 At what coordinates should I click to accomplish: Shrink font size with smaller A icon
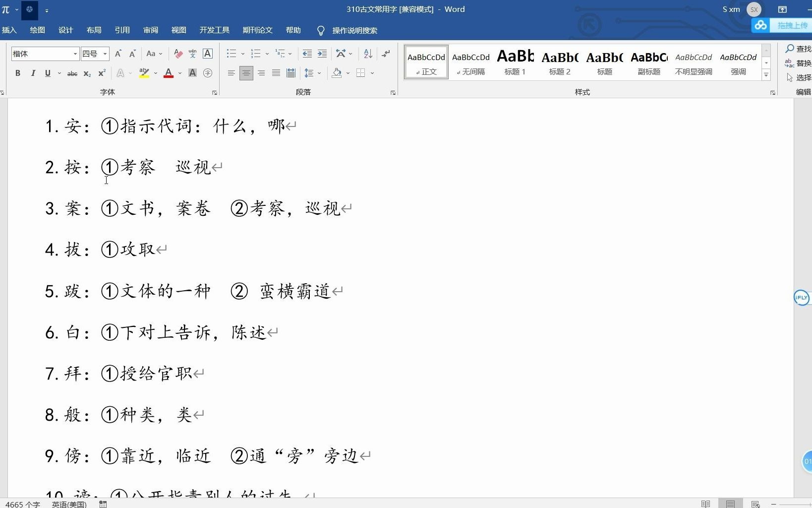132,54
